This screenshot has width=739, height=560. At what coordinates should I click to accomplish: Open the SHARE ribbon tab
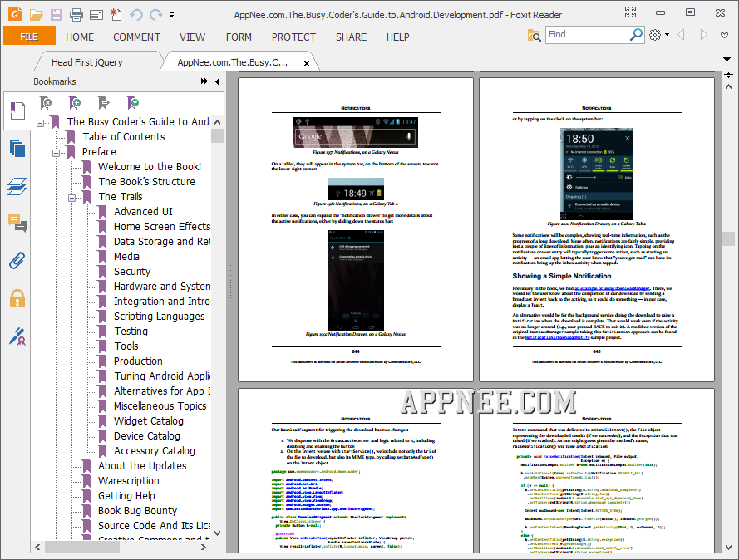pyautogui.click(x=351, y=37)
